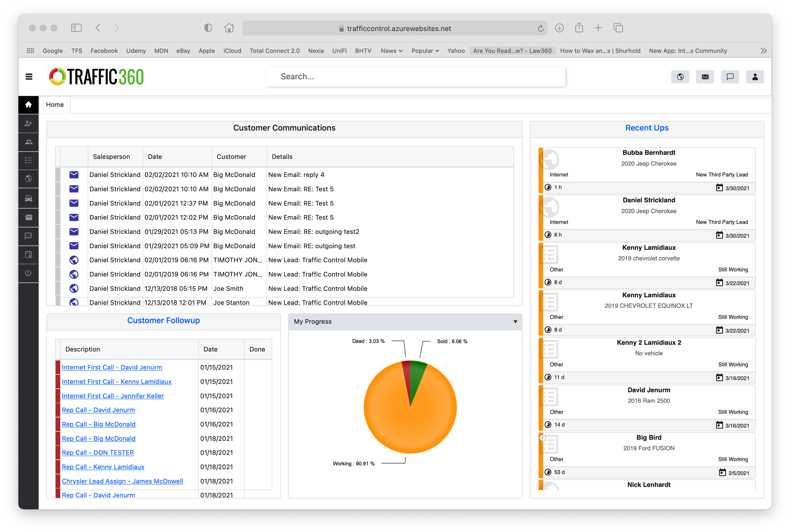Open the chat bubble icon in the top toolbar
Image resolution: width=790 pixels, height=532 pixels.
pos(730,77)
